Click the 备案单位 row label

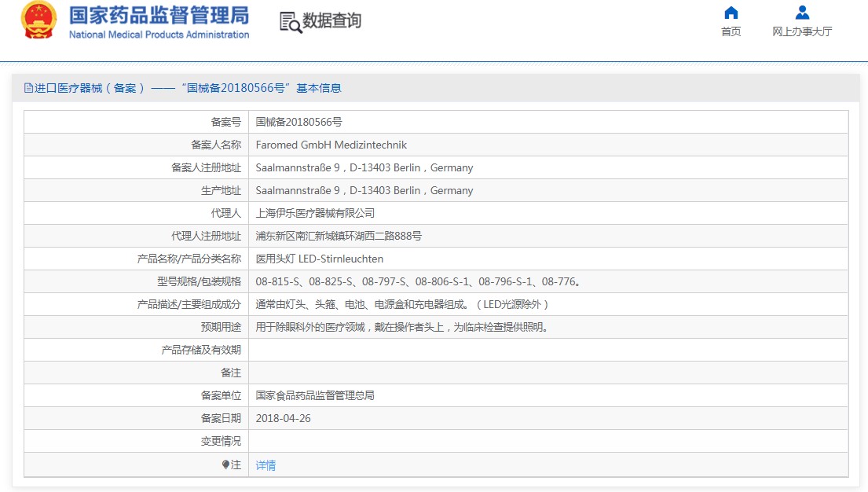(221, 395)
